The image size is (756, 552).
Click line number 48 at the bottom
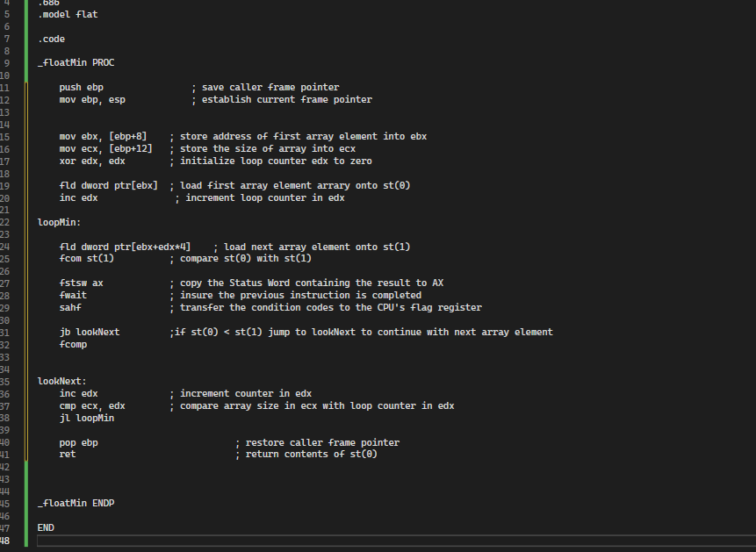click(x=9, y=540)
